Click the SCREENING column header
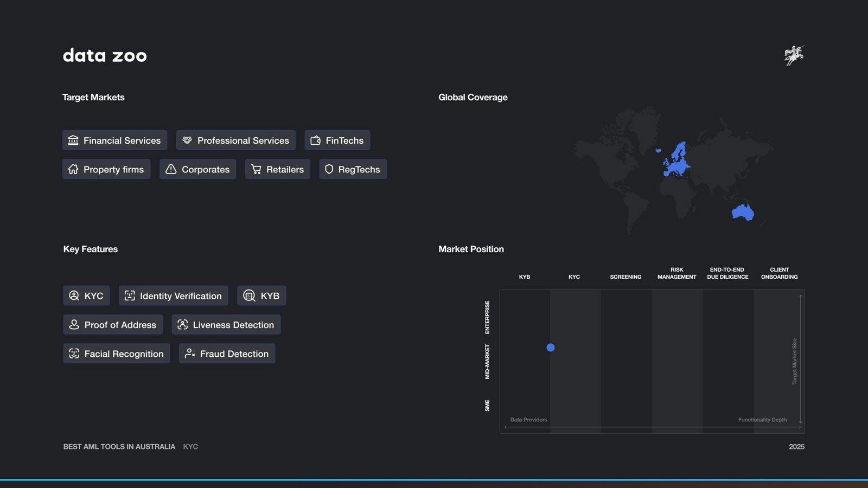 (x=626, y=277)
